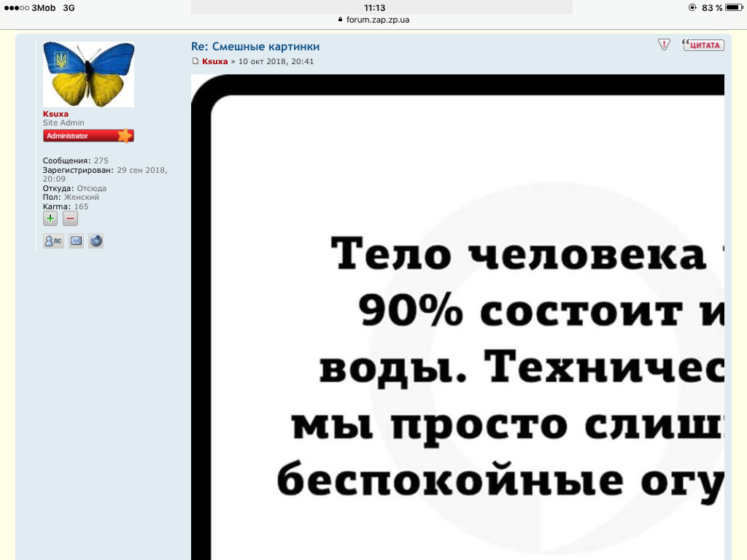The width and height of the screenshot is (747, 560).
Task: Click the Ksuxa username under the avatar
Action: click(x=55, y=114)
